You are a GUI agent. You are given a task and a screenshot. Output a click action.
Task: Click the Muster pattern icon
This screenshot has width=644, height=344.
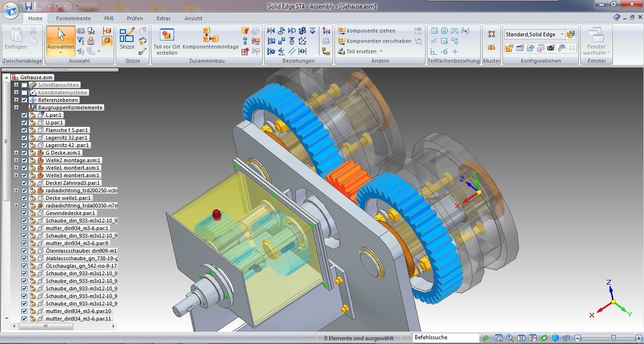[x=492, y=34]
